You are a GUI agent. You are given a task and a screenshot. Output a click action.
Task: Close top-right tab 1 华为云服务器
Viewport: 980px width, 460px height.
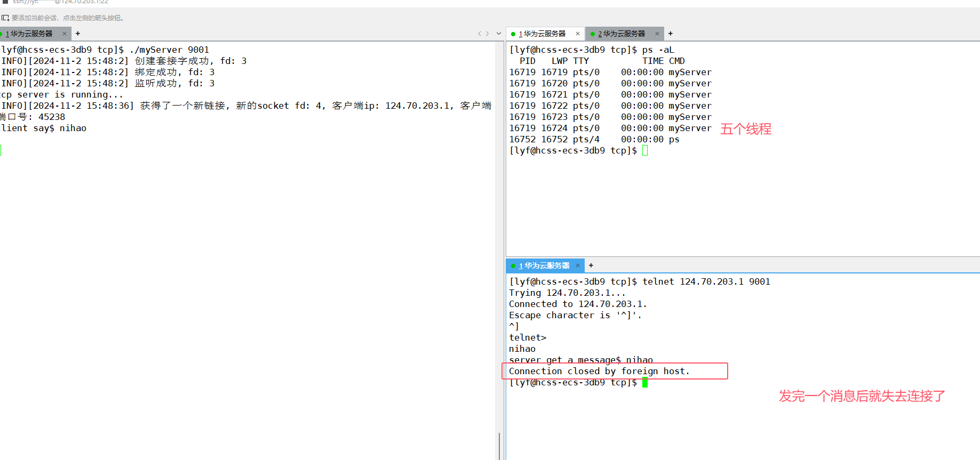coord(578,34)
